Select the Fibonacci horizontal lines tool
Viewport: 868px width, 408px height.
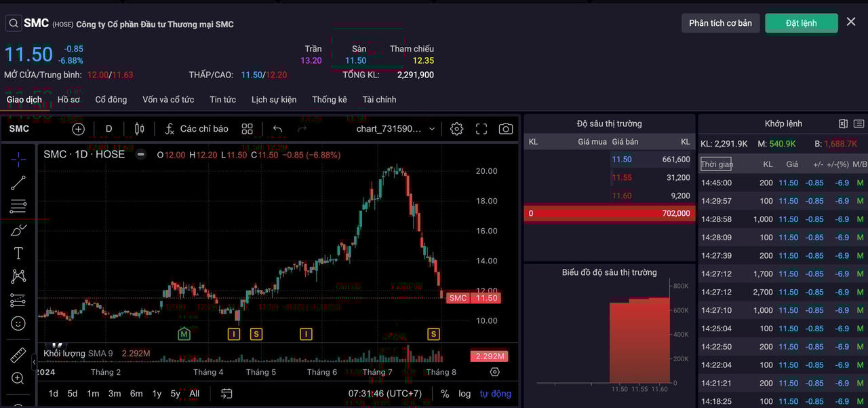18,206
